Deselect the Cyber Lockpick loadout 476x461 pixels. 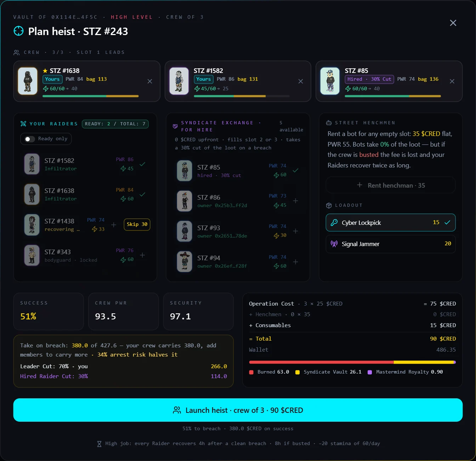(x=391, y=223)
